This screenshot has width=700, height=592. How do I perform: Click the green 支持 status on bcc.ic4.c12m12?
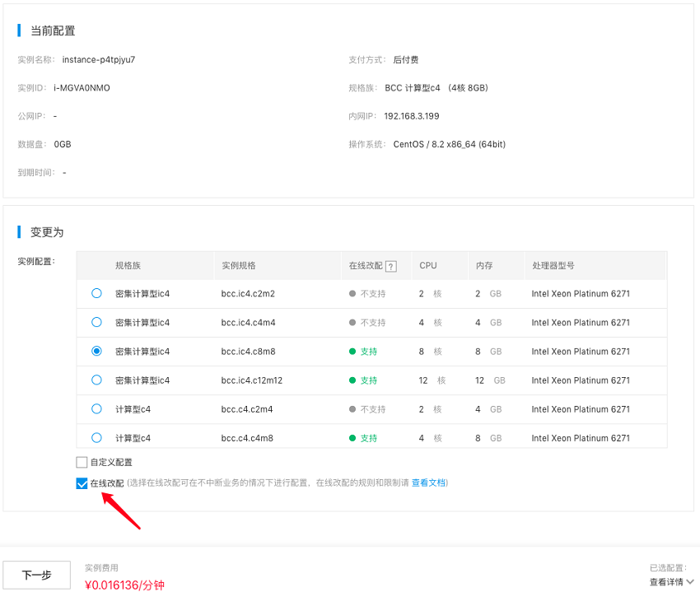tap(368, 380)
